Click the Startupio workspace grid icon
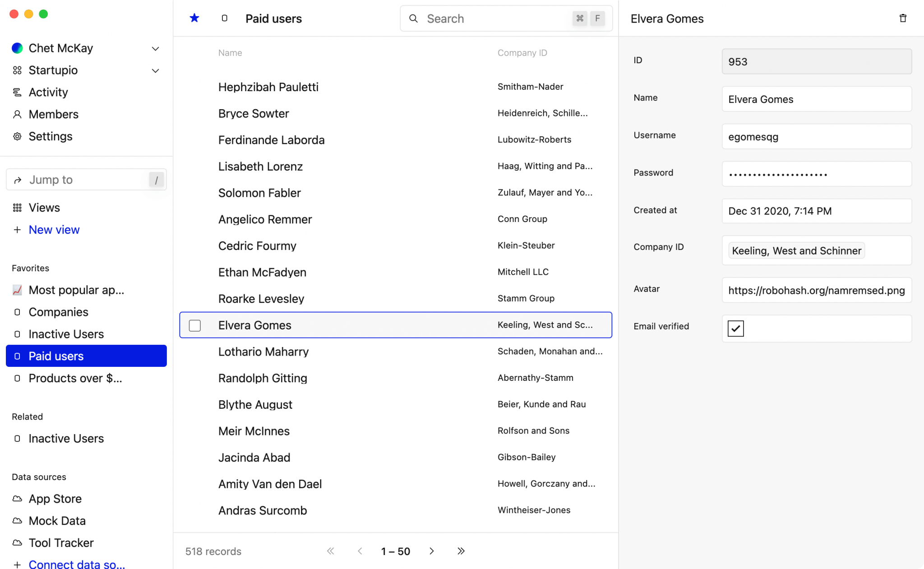The image size is (924, 569). [17, 70]
